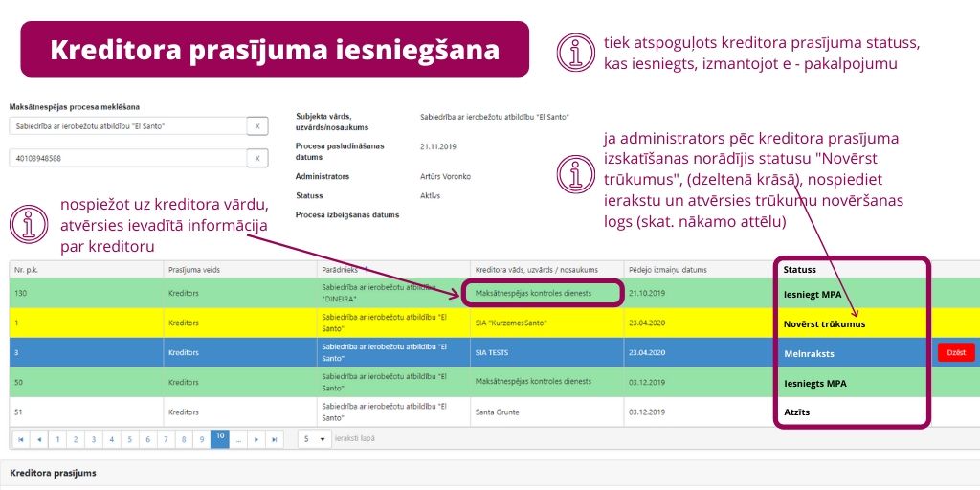Image resolution: width=980 pixels, height=490 pixels.
Task: Click info icon next to 'Novērst trūkumus' note
Action: pos(576,174)
